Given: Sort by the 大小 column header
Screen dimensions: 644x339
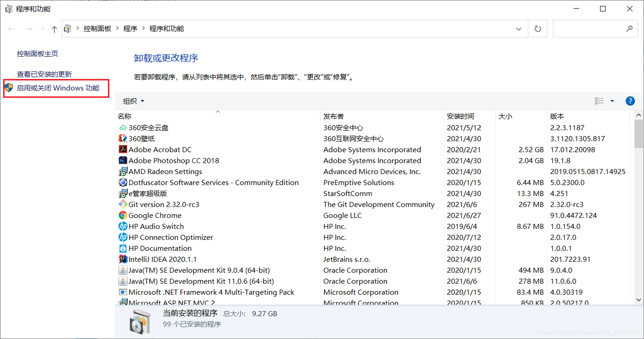Looking at the screenshot, I should [521, 116].
